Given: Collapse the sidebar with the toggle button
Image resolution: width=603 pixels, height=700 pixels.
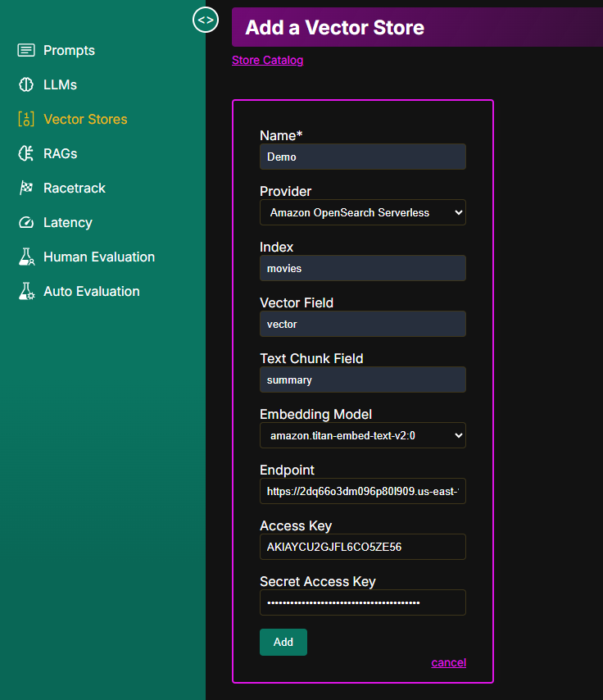Looking at the screenshot, I should click(x=206, y=20).
